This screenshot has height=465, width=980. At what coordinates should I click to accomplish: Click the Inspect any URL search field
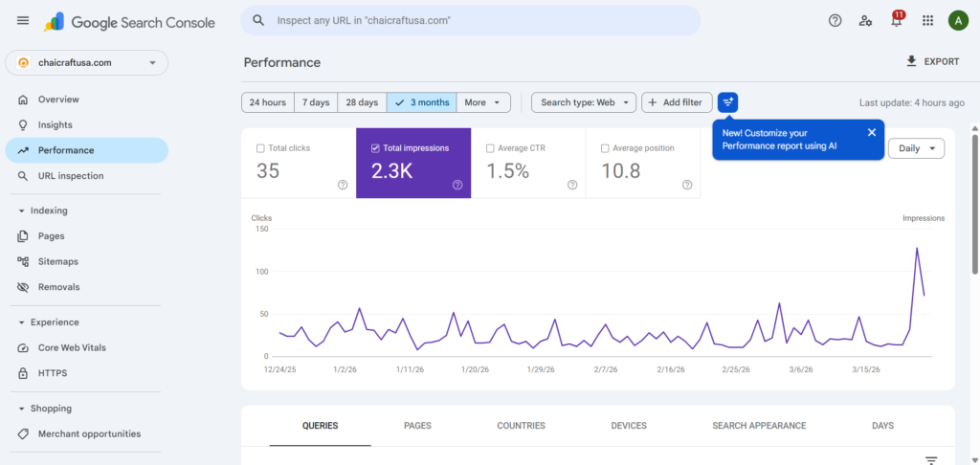(x=471, y=21)
